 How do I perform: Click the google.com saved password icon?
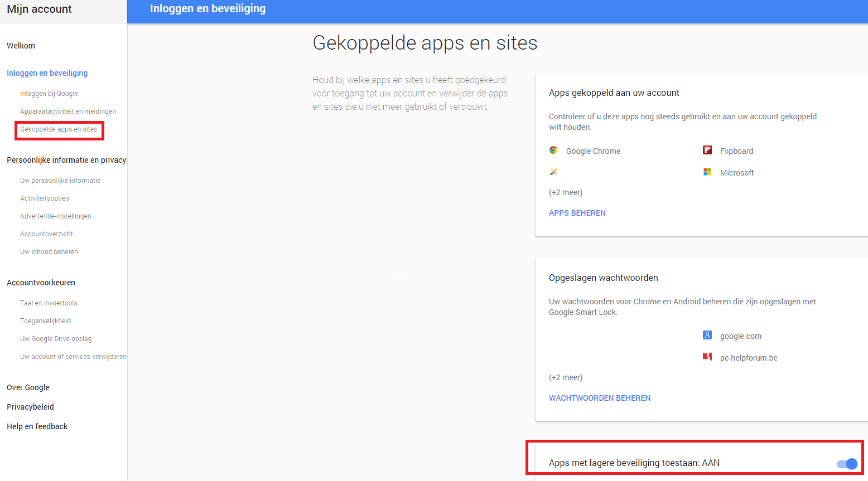(x=707, y=336)
